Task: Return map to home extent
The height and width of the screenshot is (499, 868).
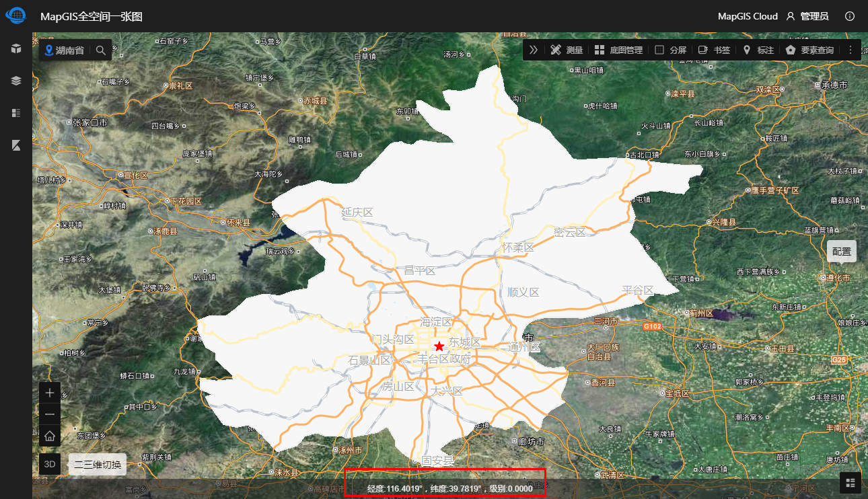Action: coord(50,436)
